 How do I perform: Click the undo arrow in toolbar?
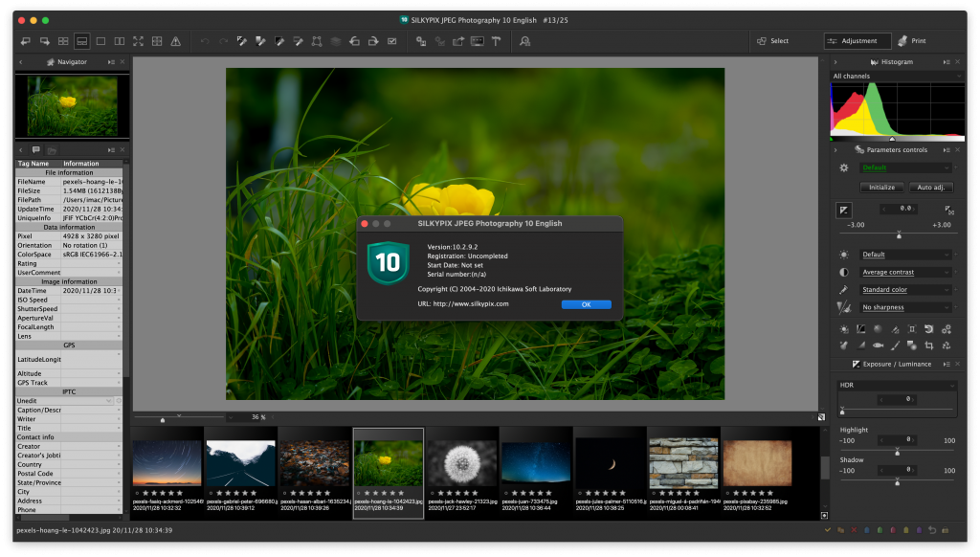click(205, 41)
